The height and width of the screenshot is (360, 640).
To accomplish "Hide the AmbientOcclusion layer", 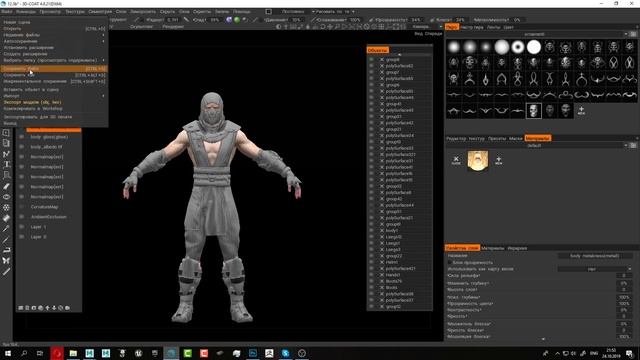I will (x=22, y=217).
